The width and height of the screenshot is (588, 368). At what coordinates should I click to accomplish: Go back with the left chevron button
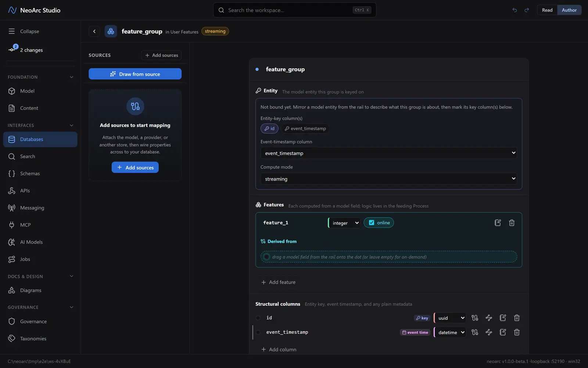tap(94, 31)
